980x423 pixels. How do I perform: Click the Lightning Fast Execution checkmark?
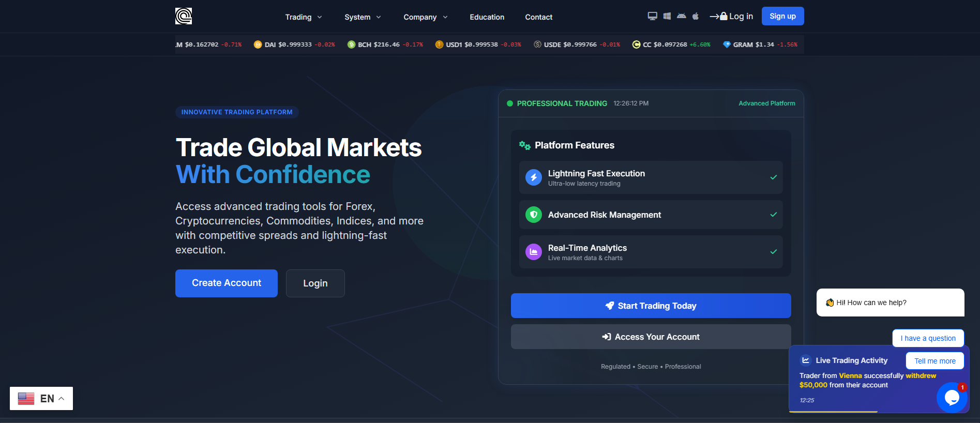pyautogui.click(x=774, y=177)
